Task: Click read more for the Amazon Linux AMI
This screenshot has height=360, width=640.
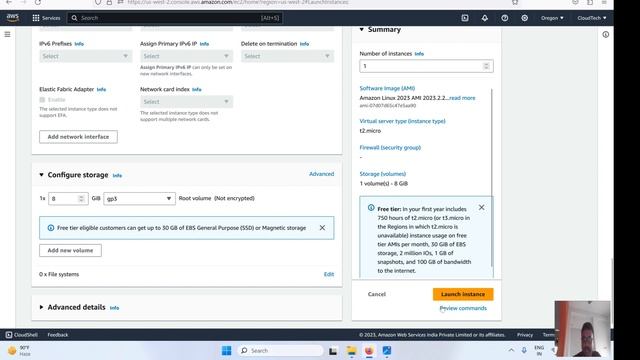Action: [462, 98]
